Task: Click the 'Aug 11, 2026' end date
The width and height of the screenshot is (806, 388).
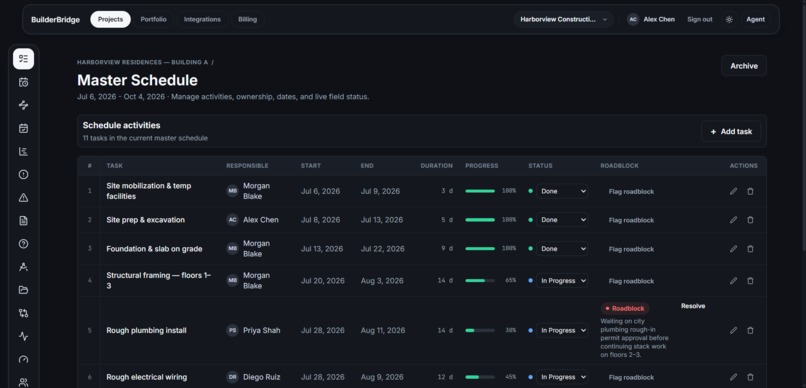Action: tap(383, 330)
